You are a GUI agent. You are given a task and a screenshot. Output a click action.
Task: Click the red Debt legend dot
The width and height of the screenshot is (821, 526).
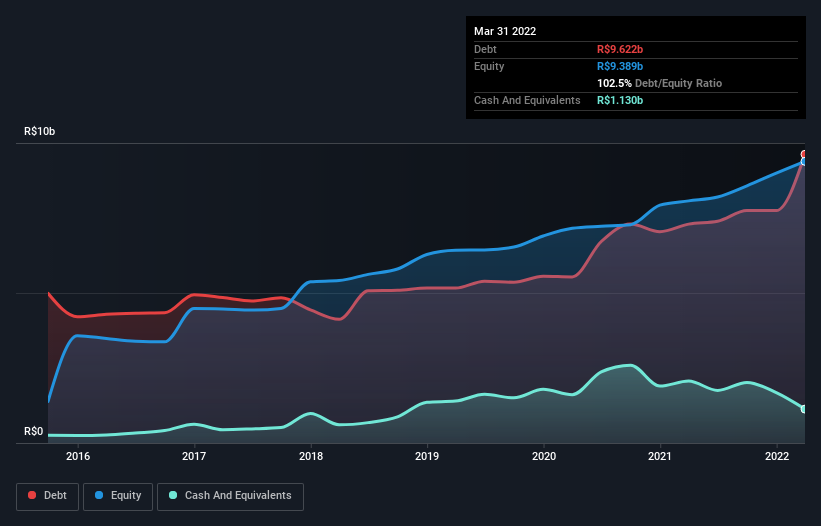[x=32, y=495]
